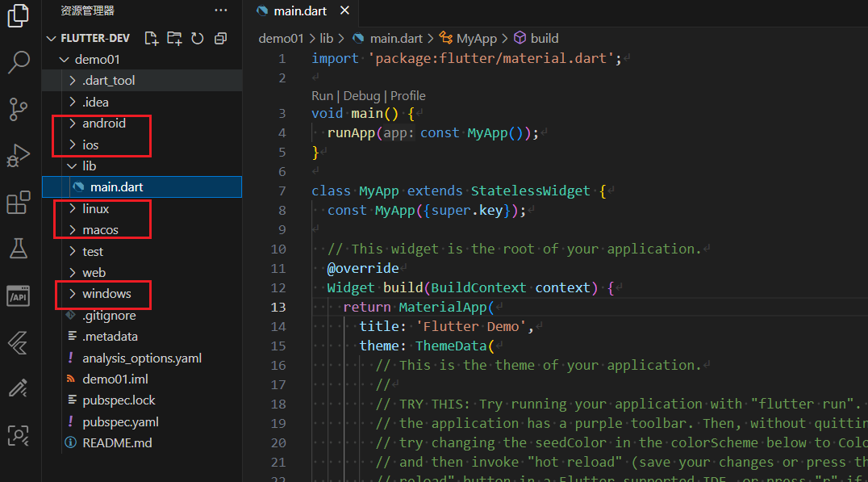The image size is (868, 482).
Task: Refresh the explorer file tree
Action: pos(198,38)
